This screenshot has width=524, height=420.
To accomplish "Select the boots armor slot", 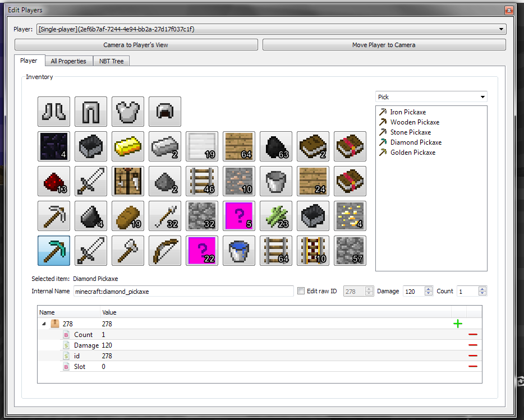I will pyautogui.click(x=54, y=112).
